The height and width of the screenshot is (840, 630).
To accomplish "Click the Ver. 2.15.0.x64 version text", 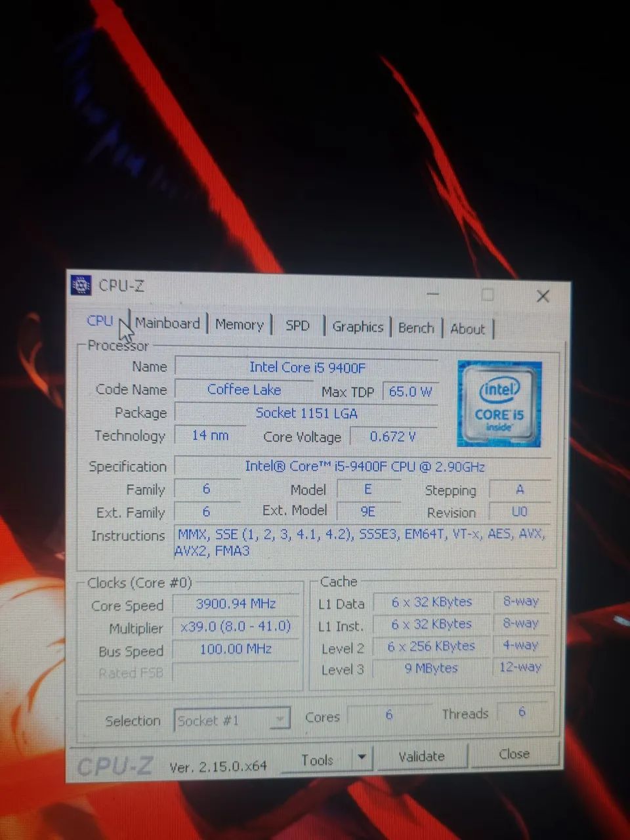I will point(218,766).
